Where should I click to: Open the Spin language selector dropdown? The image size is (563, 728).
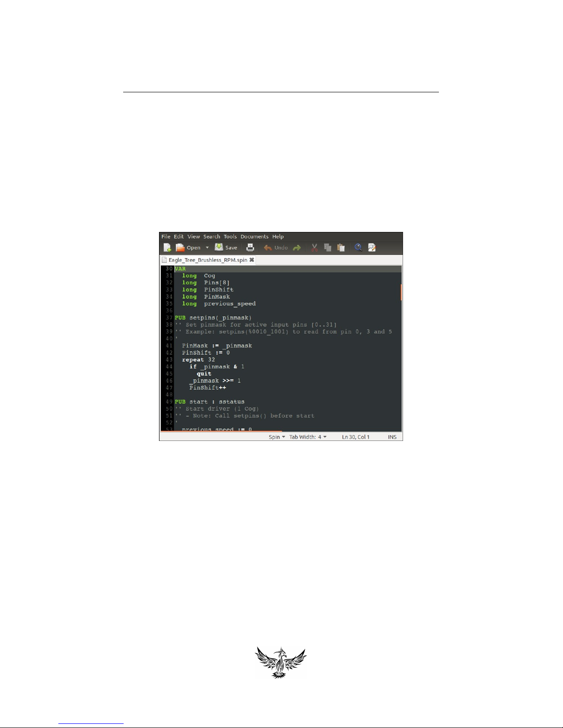(x=277, y=437)
